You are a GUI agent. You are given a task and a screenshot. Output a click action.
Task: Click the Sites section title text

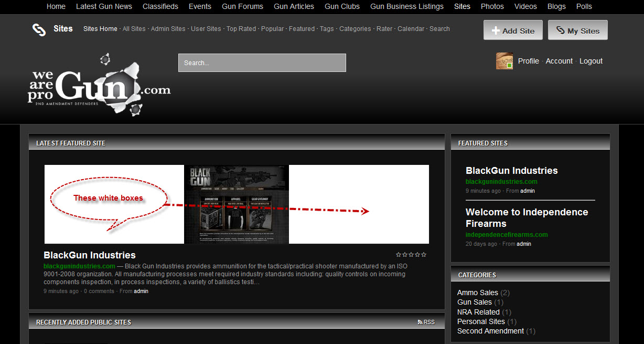coord(63,29)
